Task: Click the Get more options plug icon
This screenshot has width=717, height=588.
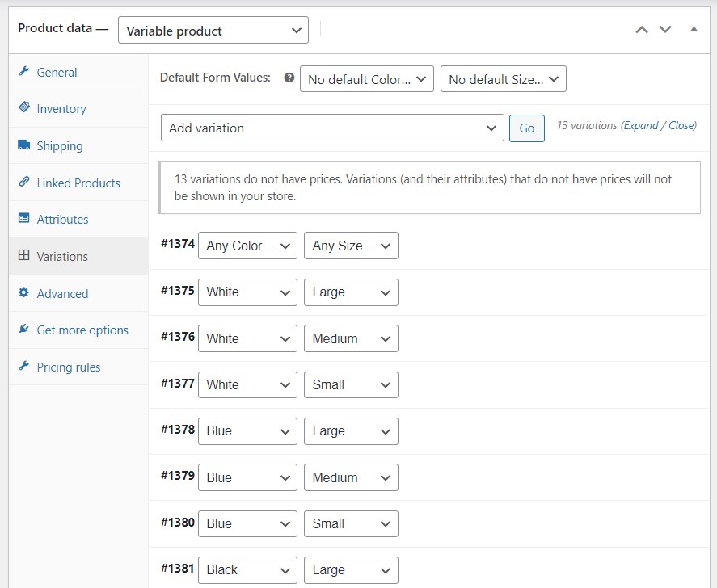Action: coord(23,329)
